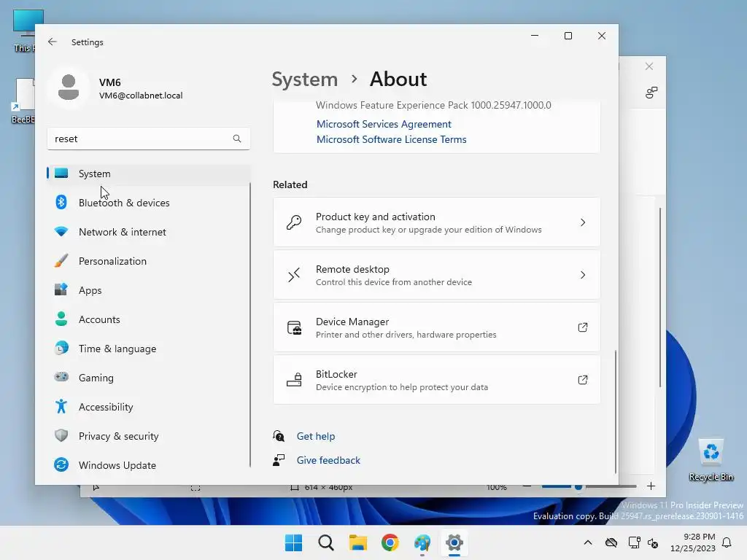The width and height of the screenshot is (747, 560).
Task: Click the settings content scrollbar
Action: [616, 411]
